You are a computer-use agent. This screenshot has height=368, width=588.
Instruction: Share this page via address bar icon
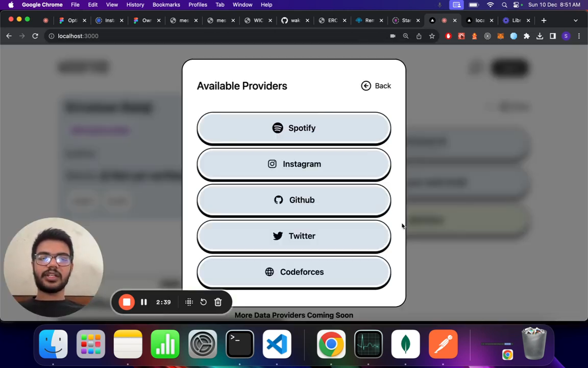tap(419, 36)
